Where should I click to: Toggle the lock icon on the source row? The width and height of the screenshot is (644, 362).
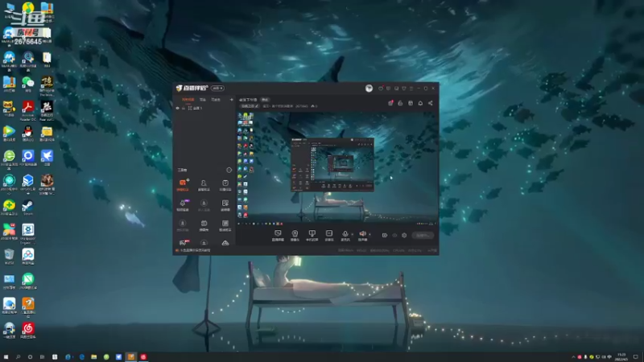[x=184, y=108]
